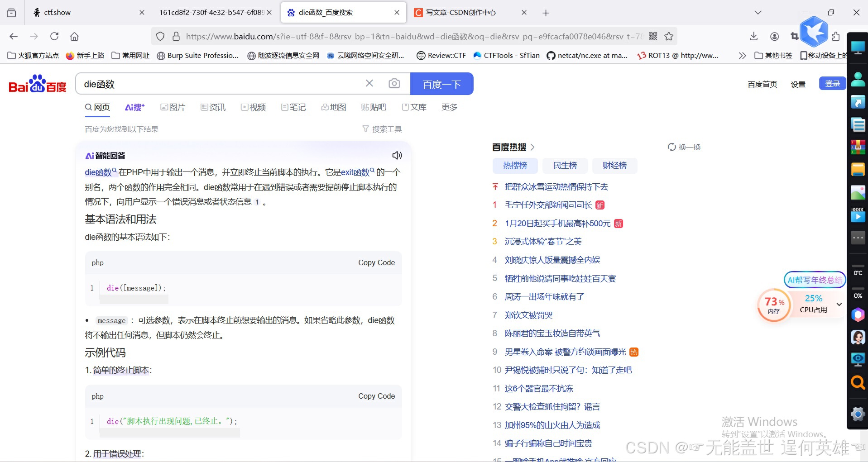Click the monitor icon at top of sidebar
Image resolution: width=868 pixels, height=462 pixels.
coord(858,47)
